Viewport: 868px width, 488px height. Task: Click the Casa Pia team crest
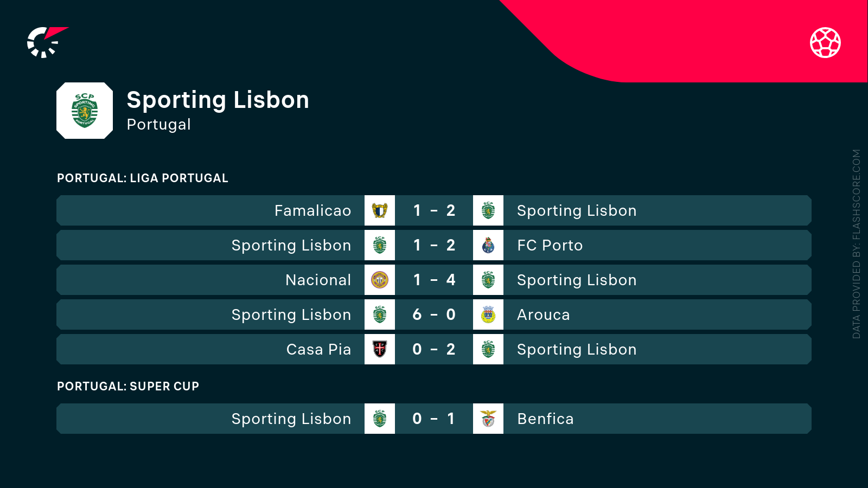(x=380, y=349)
